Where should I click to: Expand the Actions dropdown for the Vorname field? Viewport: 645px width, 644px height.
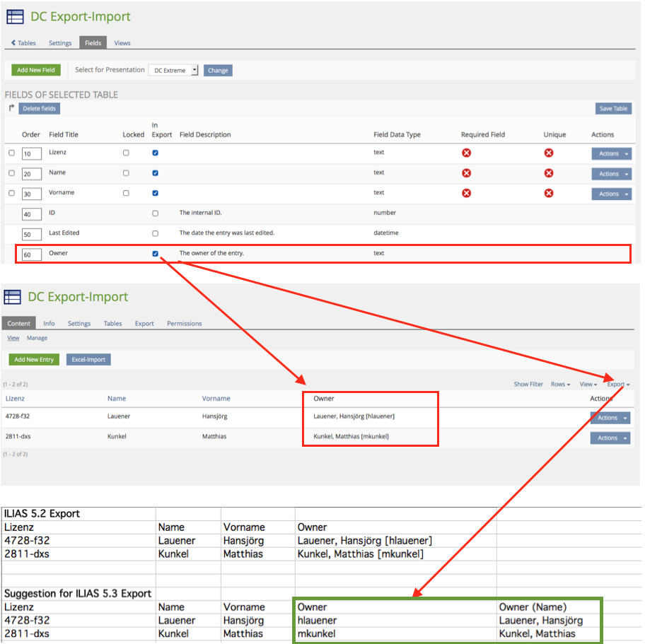pyautogui.click(x=611, y=194)
